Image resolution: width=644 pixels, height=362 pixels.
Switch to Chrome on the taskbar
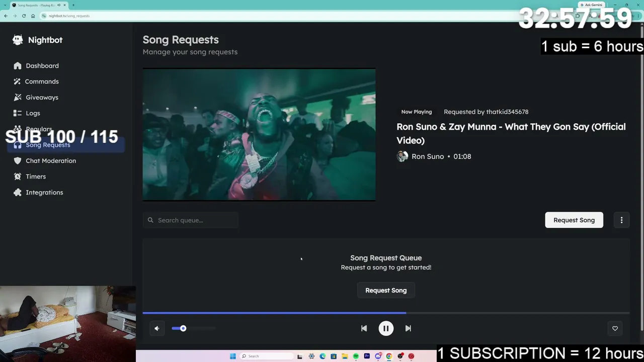[x=389, y=356]
